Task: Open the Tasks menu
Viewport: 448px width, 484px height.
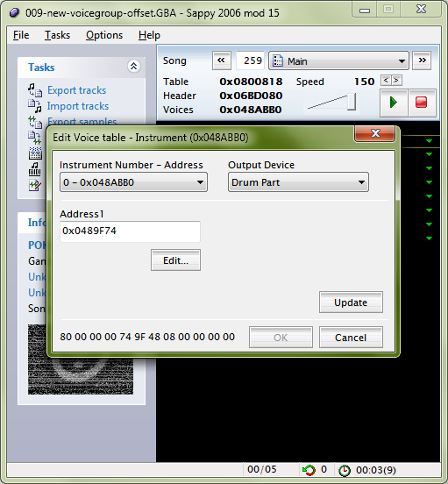Action: (57, 35)
